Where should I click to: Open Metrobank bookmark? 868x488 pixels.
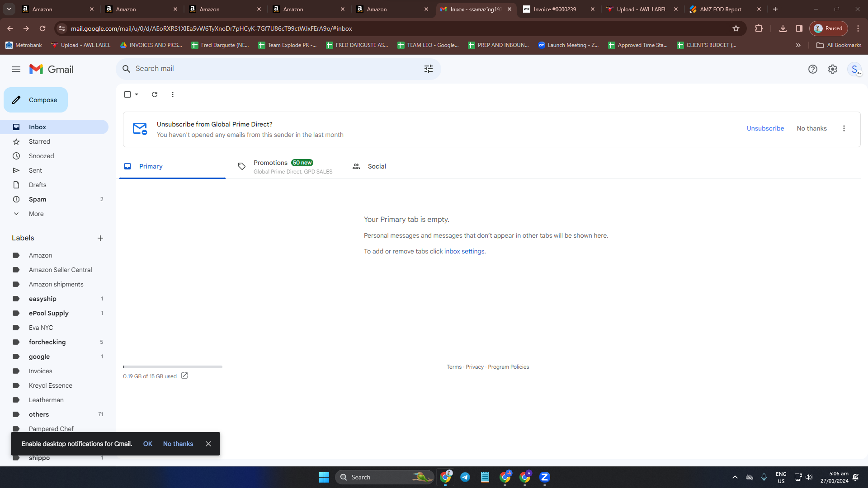point(24,45)
